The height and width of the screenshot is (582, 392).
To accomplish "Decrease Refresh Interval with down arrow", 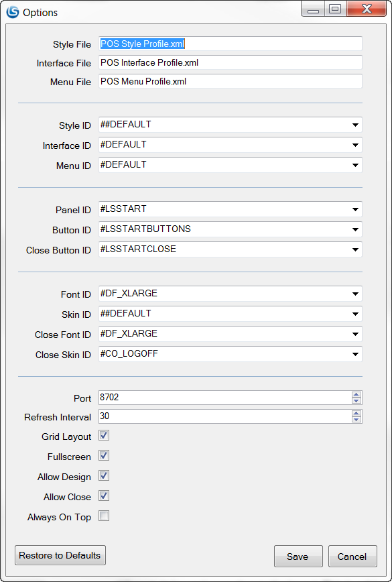I will coord(356,420).
